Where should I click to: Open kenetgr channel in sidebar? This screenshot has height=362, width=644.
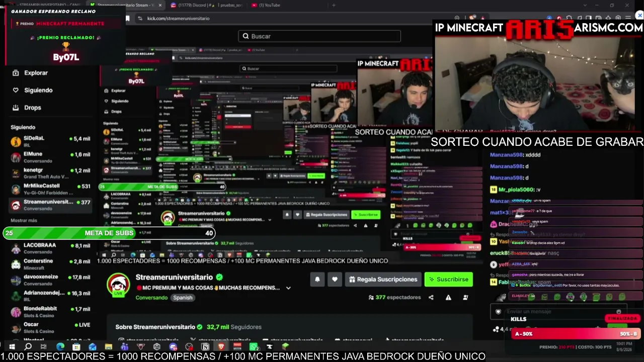tap(50, 173)
